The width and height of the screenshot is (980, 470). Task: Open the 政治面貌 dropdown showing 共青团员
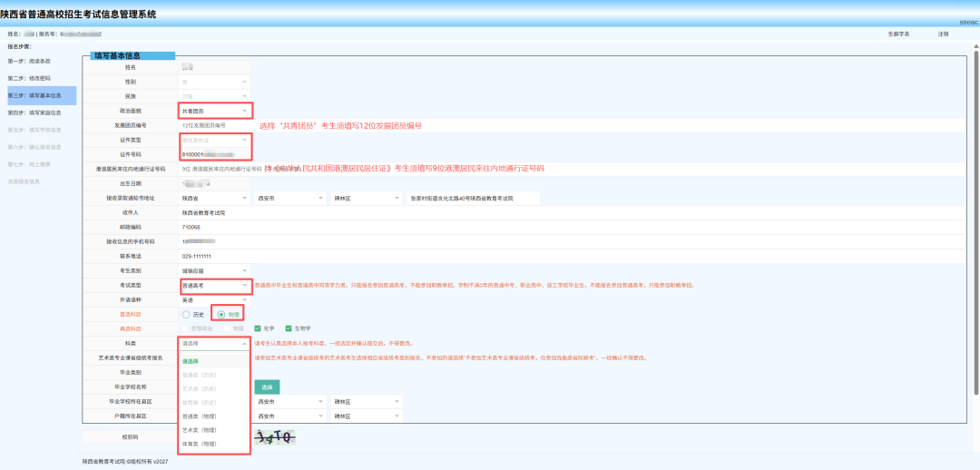215,111
